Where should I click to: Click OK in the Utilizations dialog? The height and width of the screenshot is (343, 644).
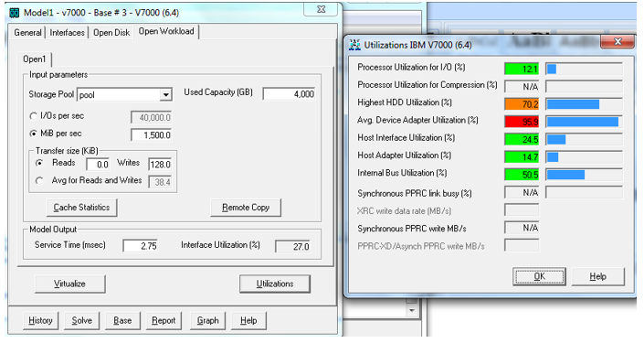(539, 276)
